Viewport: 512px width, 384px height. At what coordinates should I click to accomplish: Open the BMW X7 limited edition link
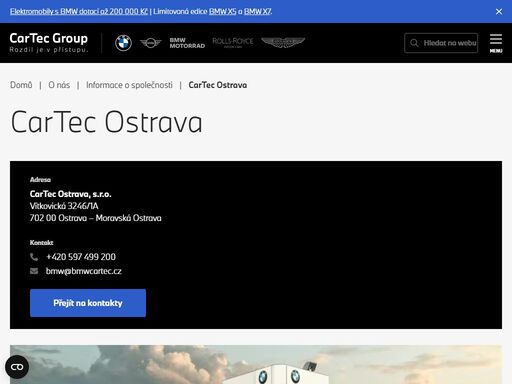[257, 11]
